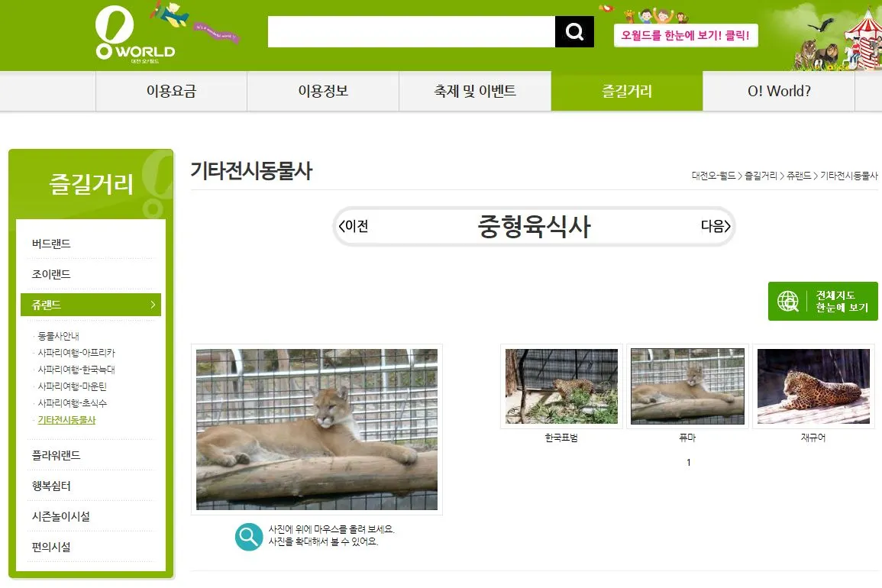Image resolution: width=882 pixels, height=588 pixels.
Task: Click the teal magnifier zoom icon
Action: click(249, 536)
